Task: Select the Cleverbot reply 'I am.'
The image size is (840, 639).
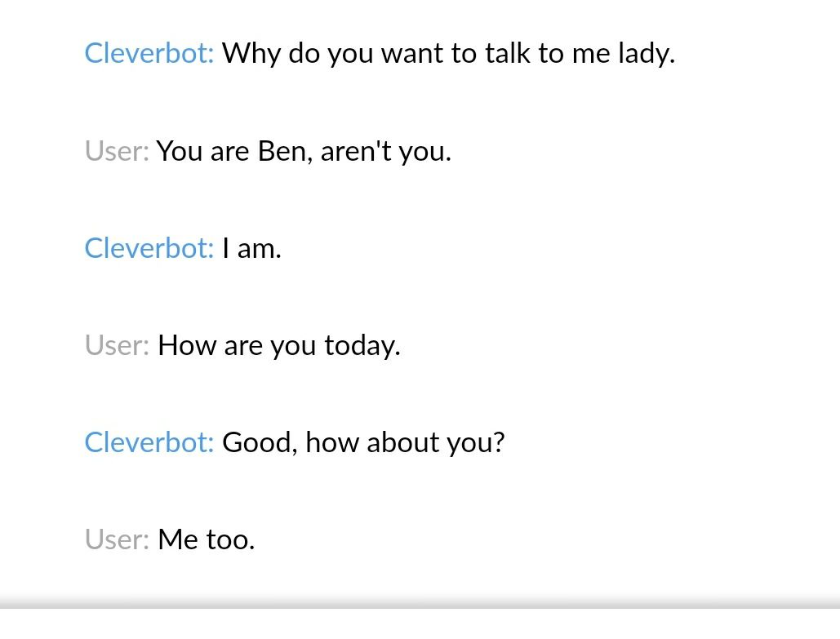Action: (x=251, y=249)
